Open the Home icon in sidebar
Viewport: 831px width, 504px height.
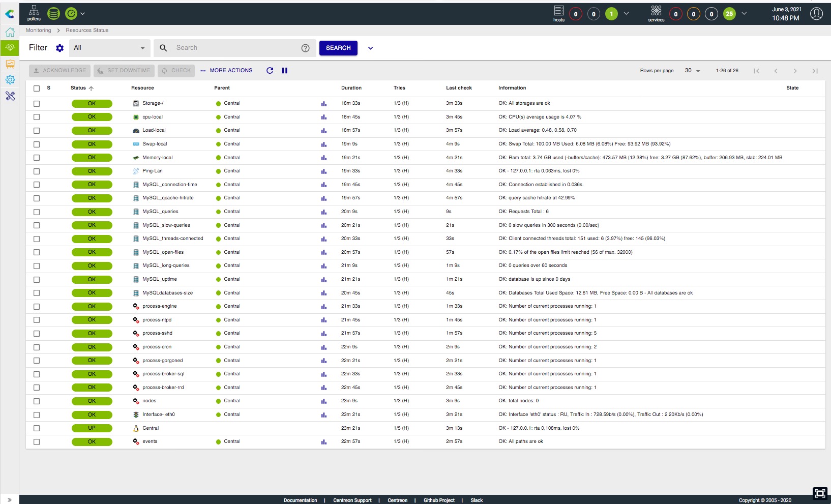[10, 33]
